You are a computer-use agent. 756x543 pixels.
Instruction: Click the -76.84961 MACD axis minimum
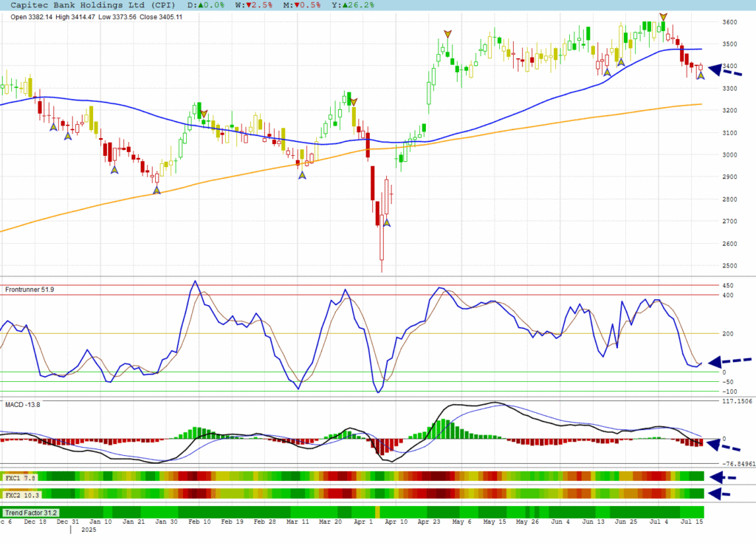pyautogui.click(x=738, y=465)
